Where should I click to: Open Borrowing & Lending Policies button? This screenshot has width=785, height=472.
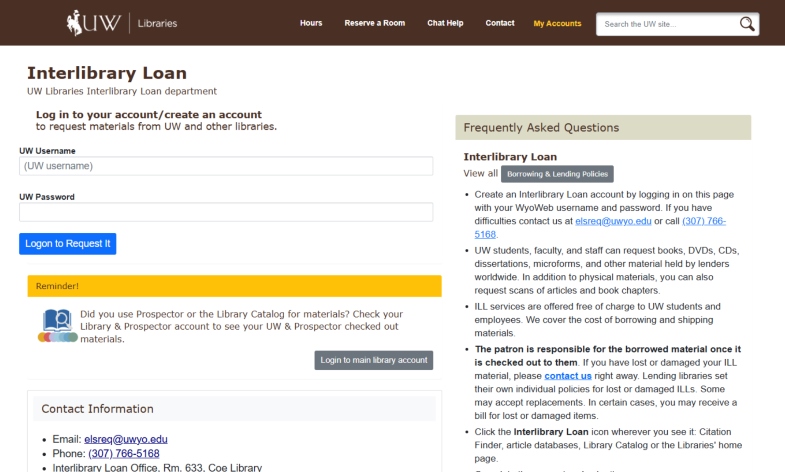coord(557,174)
